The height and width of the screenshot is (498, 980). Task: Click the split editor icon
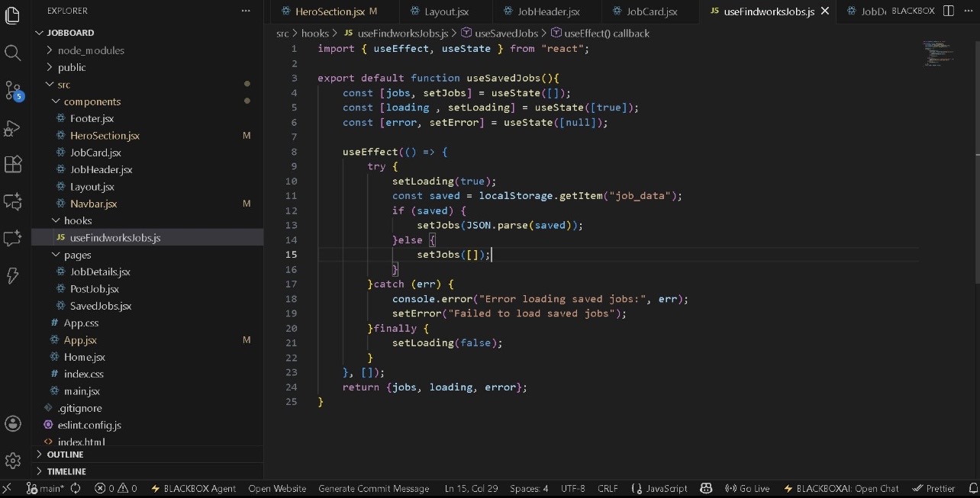click(949, 11)
